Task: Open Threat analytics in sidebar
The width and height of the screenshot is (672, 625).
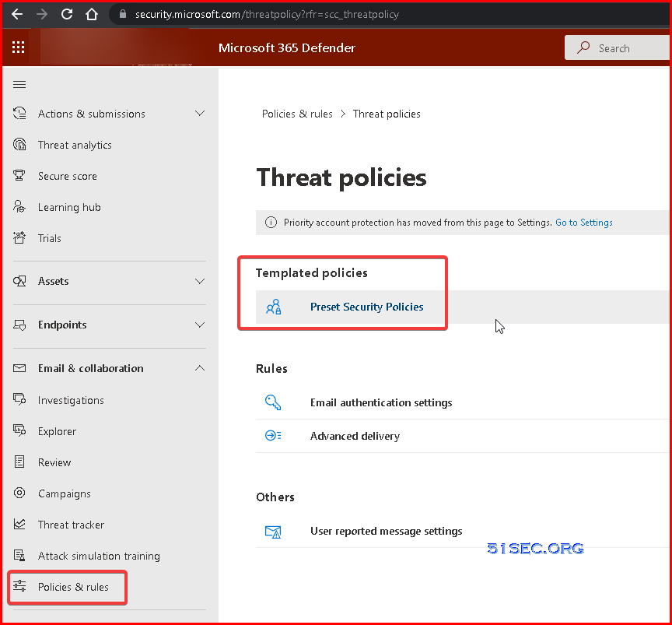Action: pyautogui.click(x=75, y=145)
